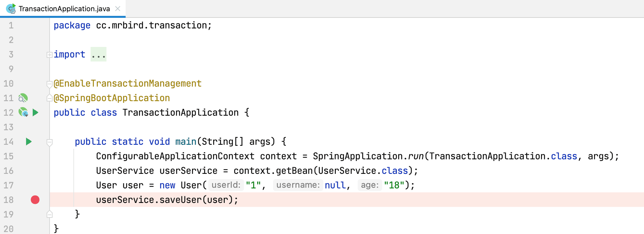This screenshot has height=234, width=644.
Task: Click the fold end marker on line 19
Action: coord(50,214)
